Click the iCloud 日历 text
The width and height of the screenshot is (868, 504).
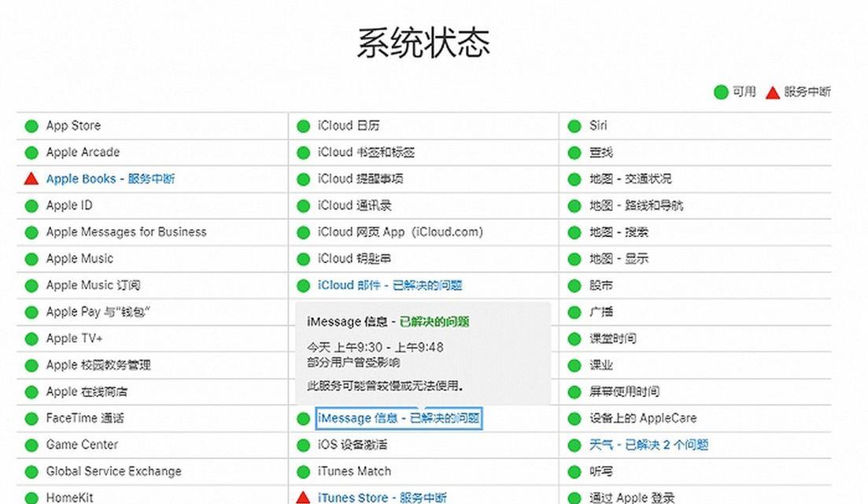[x=349, y=126]
